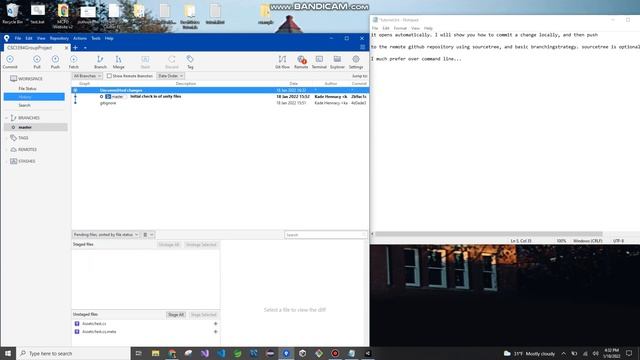The image size is (640, 360).
Task: Select History in the workspace sidebar
Action: tap(34, 97)
